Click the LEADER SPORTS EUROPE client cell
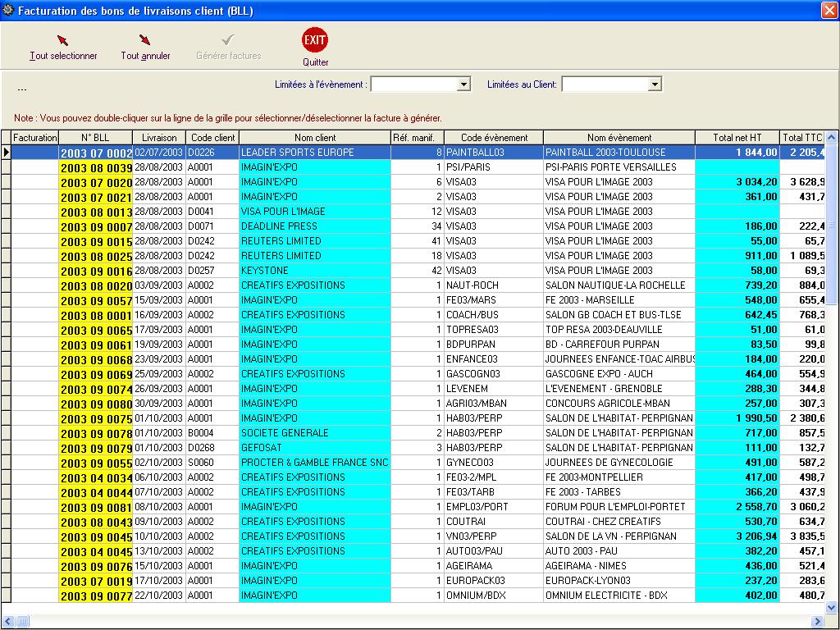 pos(315,152)
